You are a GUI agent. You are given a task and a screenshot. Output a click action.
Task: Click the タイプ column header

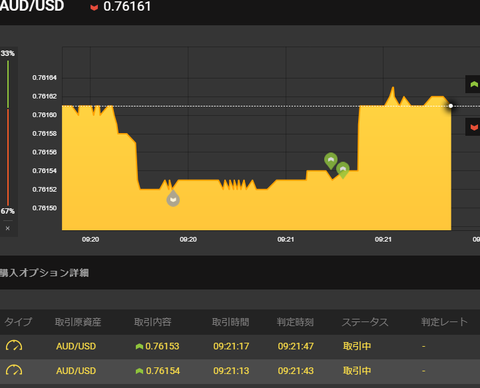click(18, 322)
